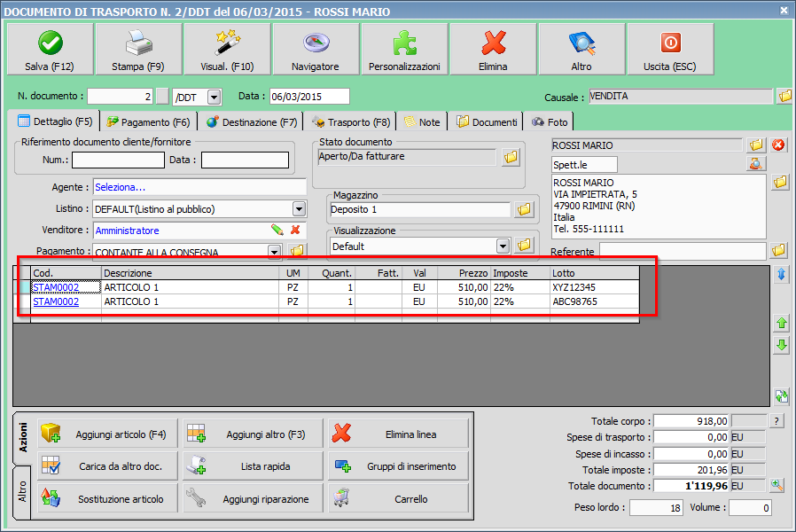796x532 pixels.
Task: Open the Trasporto (F8) tab
Action: tap(351, 122)
